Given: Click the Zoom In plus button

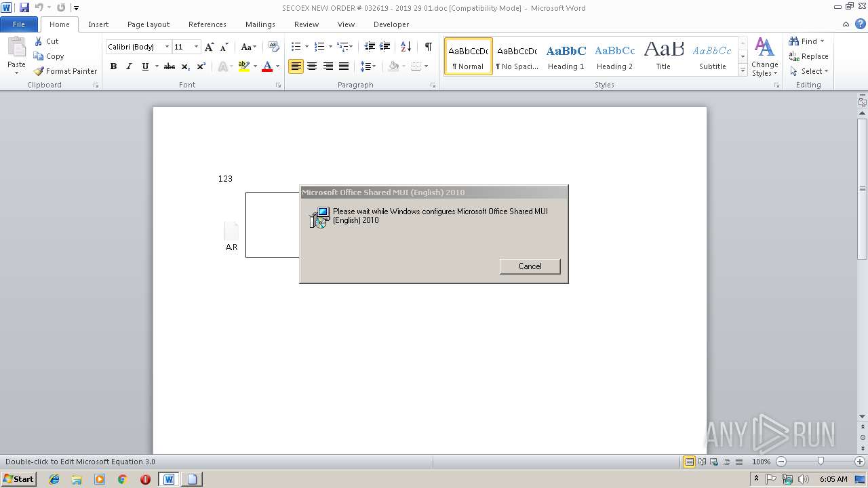Looking at the screenshot, I should click(x=860, y=462).
